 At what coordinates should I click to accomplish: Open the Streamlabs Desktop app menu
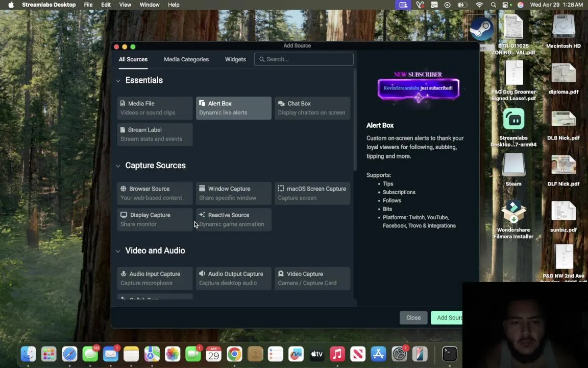pos(49,5)
